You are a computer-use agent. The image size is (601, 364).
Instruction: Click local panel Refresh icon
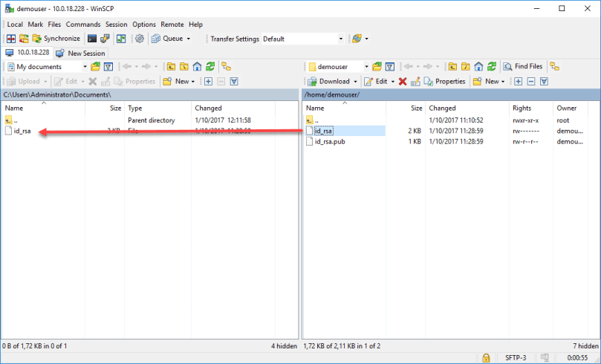click(x=210, y=67)
